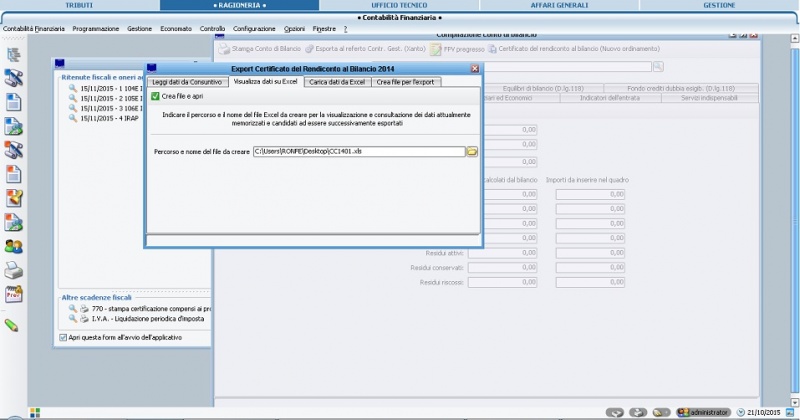Open the 'Crea file per l'export' tab

(405, 82)
